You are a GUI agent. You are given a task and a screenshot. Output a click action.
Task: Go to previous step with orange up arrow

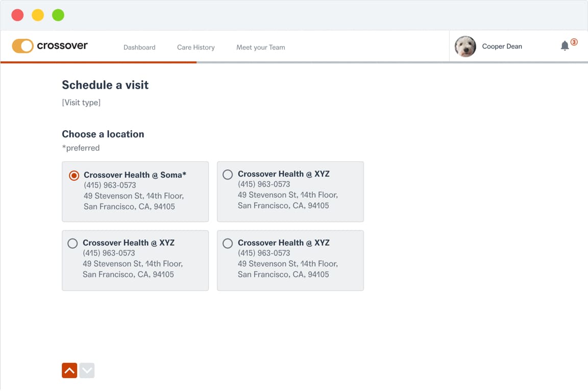(x=69, y=371)
